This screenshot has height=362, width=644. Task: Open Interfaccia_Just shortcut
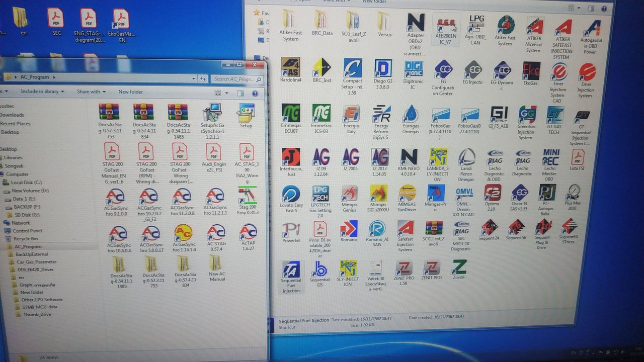[291, 156]
